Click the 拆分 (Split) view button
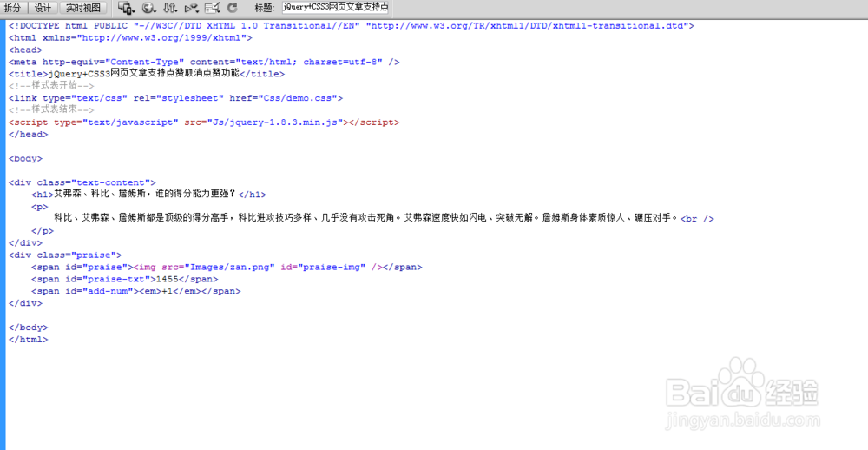 pyautogui.click(x=12, y=8)
